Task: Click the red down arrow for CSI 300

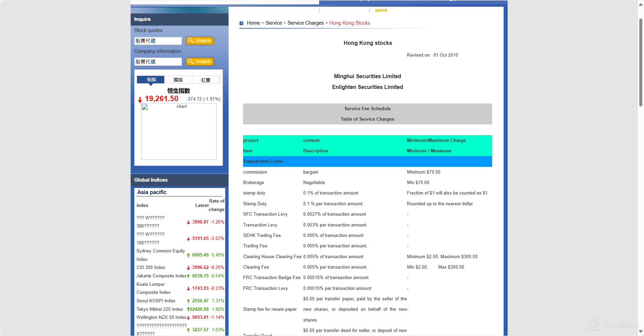Action: pyautogui.click(x=188, y=268)
